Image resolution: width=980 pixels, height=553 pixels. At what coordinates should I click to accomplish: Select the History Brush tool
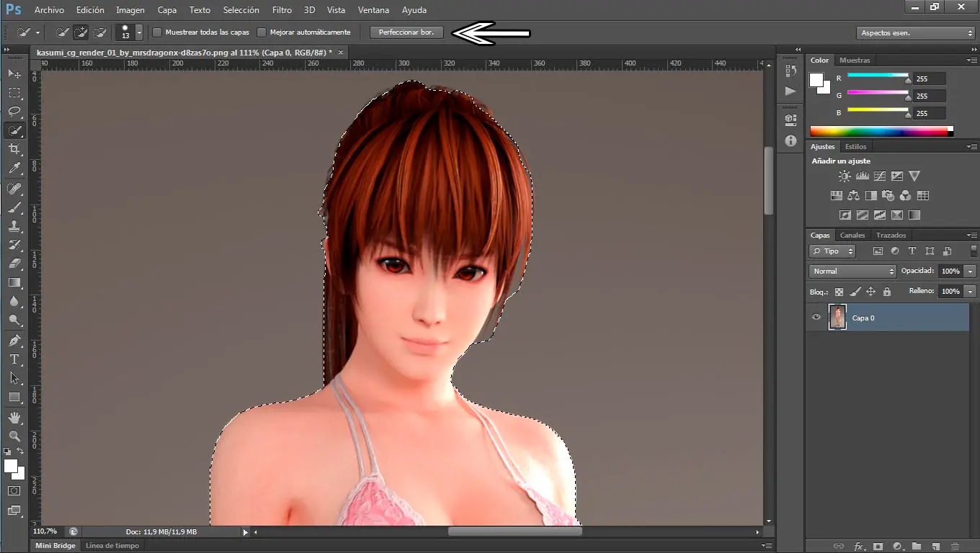tap(14, 245)
